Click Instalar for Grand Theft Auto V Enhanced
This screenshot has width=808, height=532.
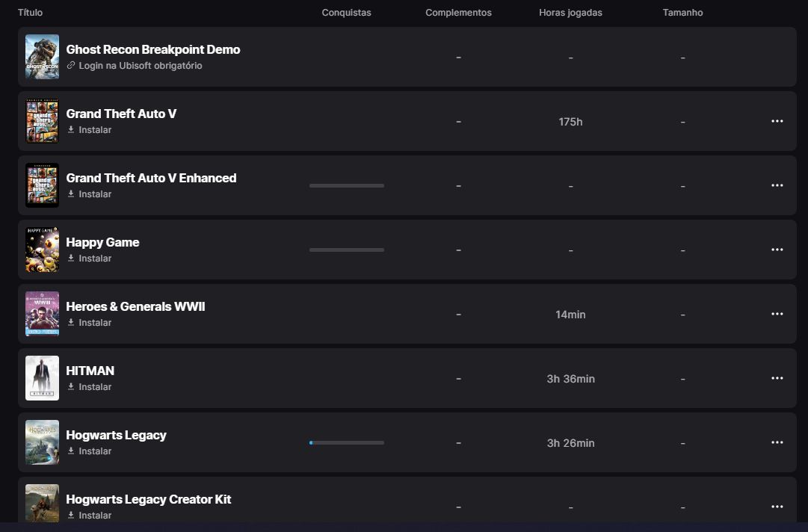(x=95, y=194)
